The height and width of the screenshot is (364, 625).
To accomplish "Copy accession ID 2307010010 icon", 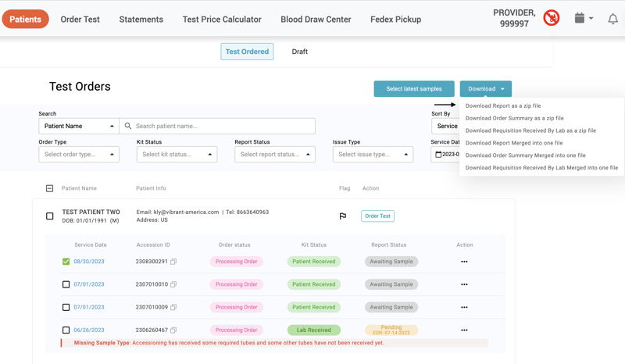I will 173,284.
